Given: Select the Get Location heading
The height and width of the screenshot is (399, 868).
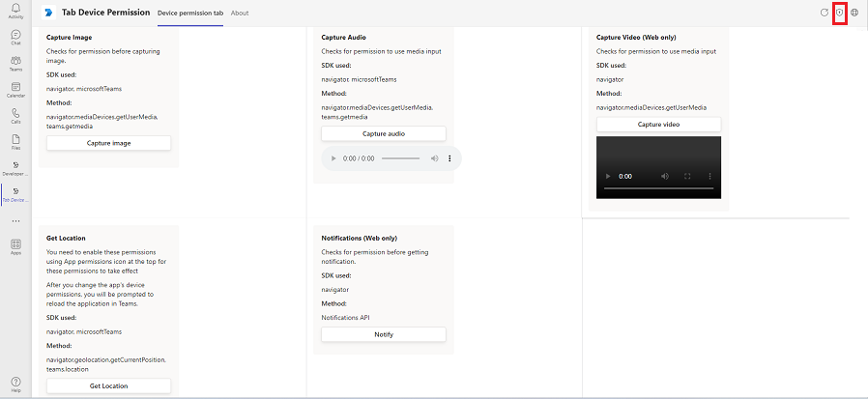Looking at the screenshot, I should pyautogui.click(x=66, y=238).
